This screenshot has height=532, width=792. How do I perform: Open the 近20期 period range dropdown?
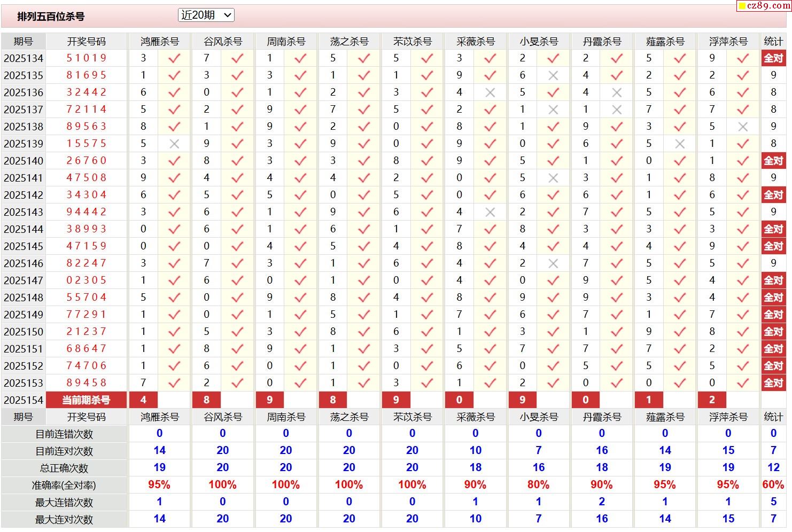[x=206, y=15]
